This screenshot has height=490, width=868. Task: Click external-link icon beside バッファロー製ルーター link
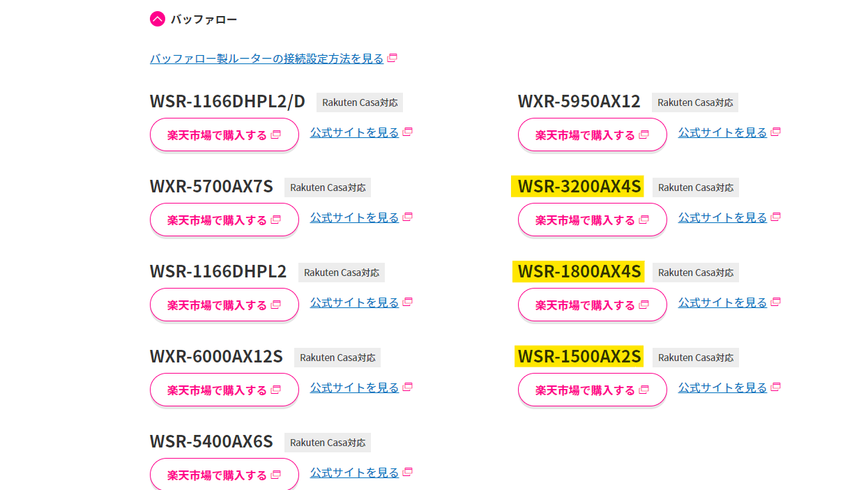[392, 59]
